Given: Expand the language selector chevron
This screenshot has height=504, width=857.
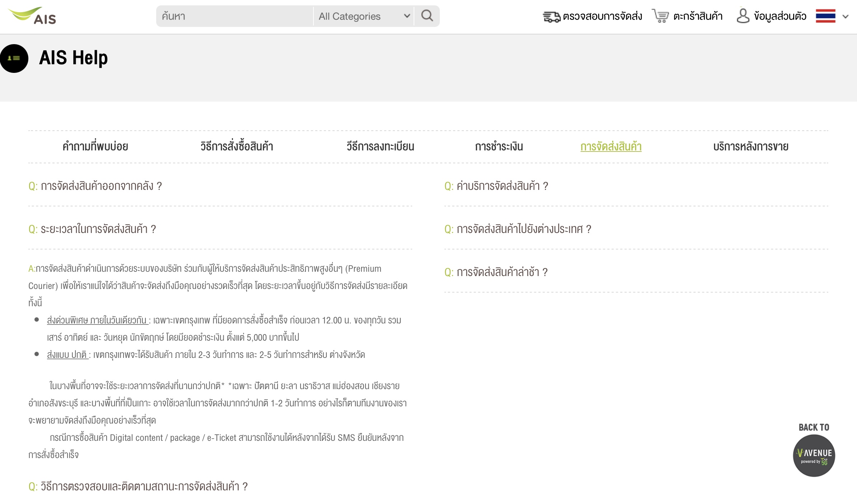Looking at the screenshot, I should click(x=846, y=17).
